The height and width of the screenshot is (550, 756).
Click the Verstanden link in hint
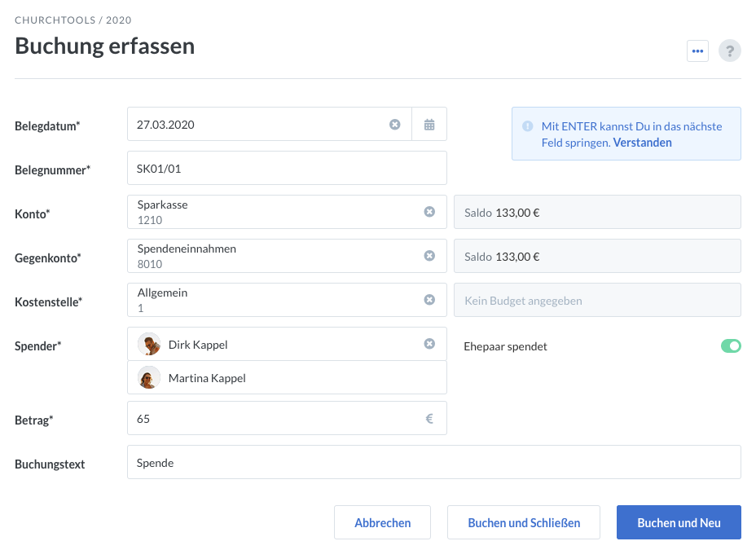pyautogui.click(x=642, y=143)
